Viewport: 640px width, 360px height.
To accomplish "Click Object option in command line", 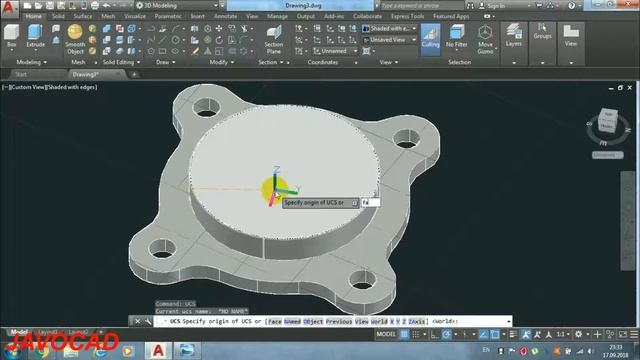I will [313, 322].
